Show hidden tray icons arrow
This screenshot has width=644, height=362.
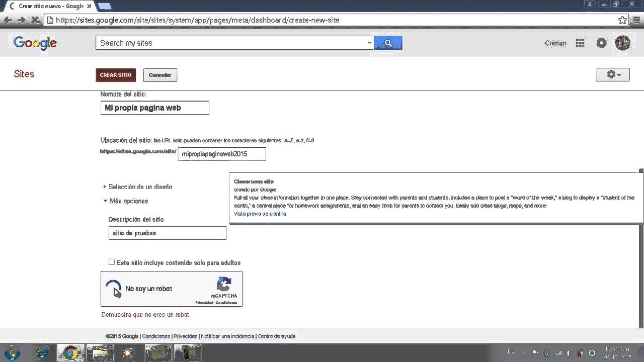click(524, 352)
